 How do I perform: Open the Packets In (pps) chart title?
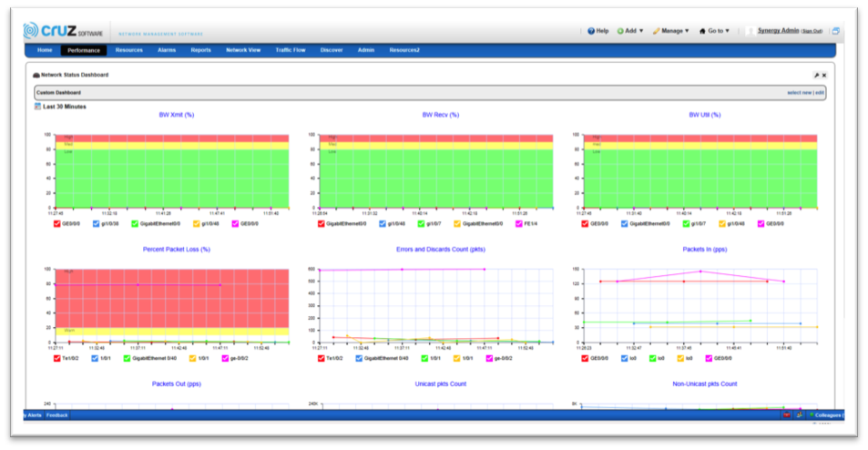[705, 249]
